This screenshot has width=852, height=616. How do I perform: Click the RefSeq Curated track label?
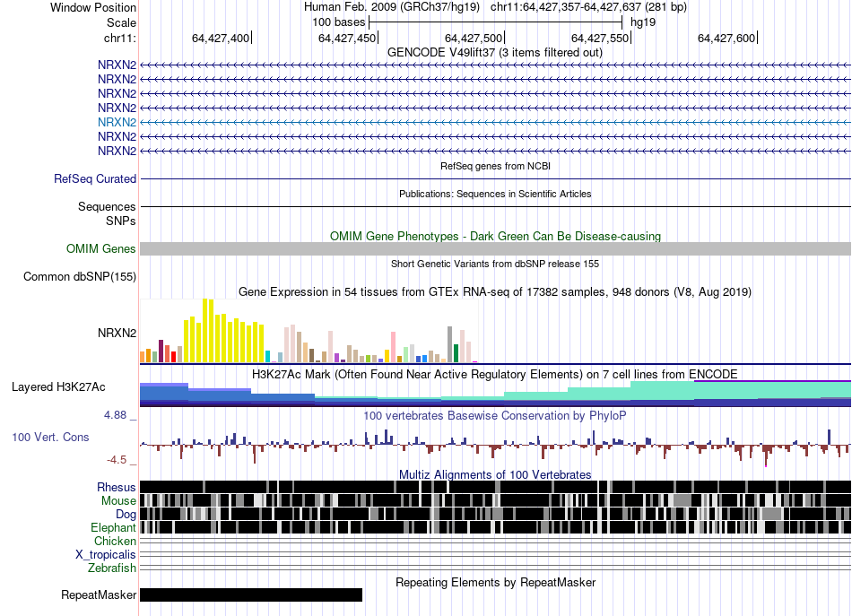click(x=95, y=178)
